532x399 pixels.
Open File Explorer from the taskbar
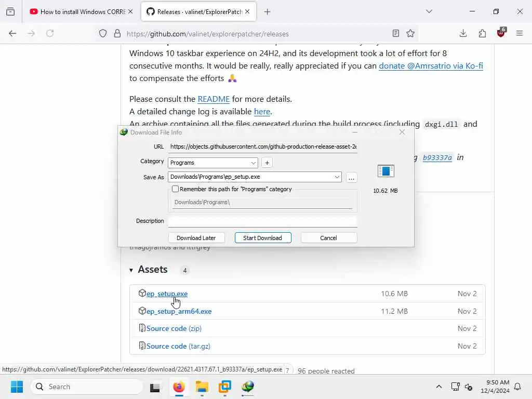(202, 387)
